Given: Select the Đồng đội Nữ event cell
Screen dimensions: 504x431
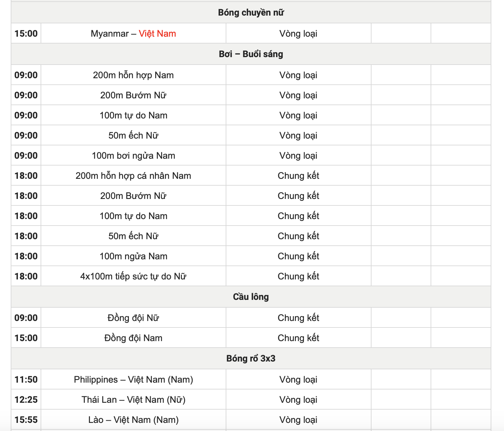Looking at the screenshot, I should (x=133, y=318).
